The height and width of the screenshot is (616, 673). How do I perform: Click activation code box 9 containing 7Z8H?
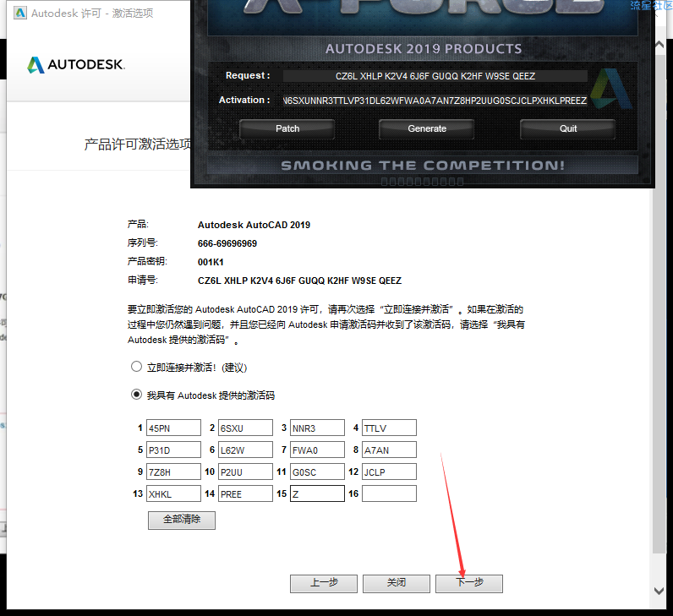173,472
